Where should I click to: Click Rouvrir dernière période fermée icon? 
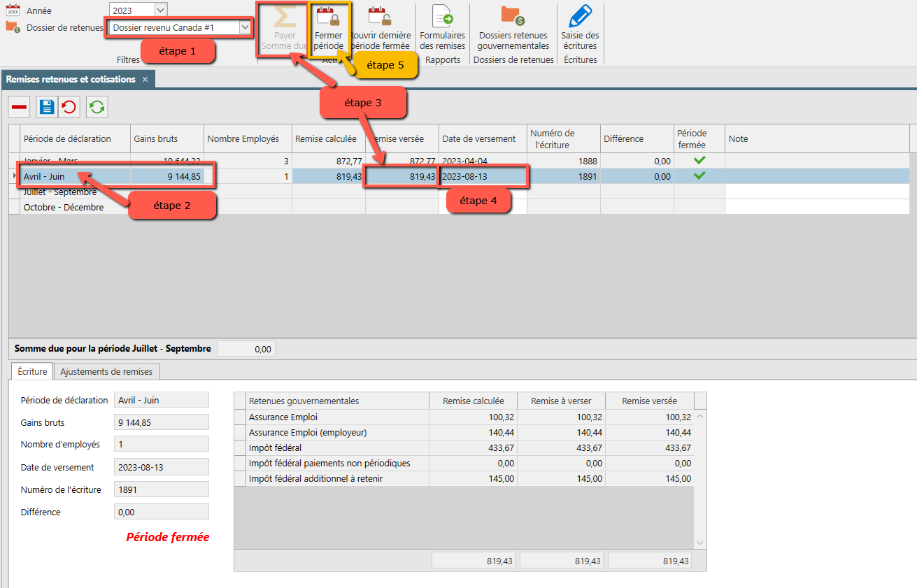380,15
